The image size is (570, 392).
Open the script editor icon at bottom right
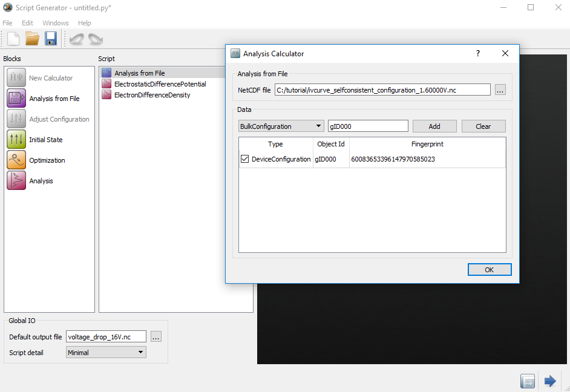pos(528,381)
